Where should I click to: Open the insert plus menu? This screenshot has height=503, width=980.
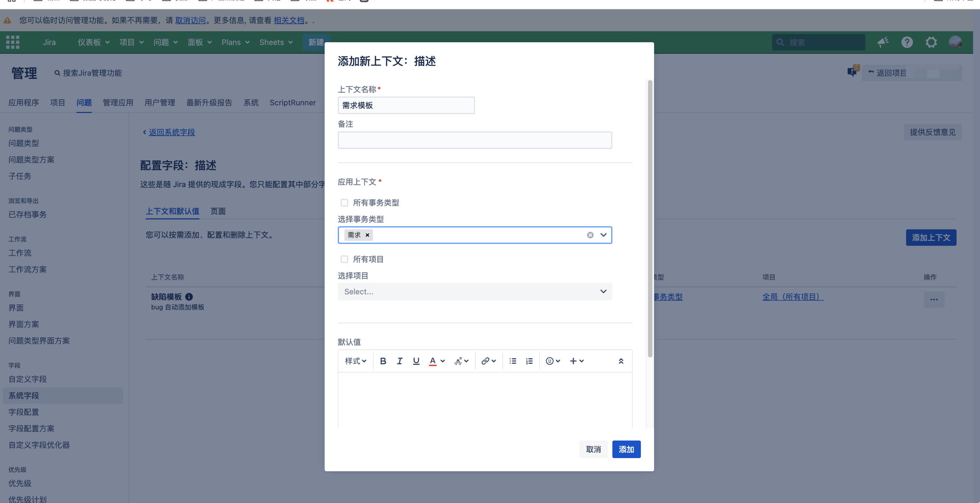(x=576, y=361)
